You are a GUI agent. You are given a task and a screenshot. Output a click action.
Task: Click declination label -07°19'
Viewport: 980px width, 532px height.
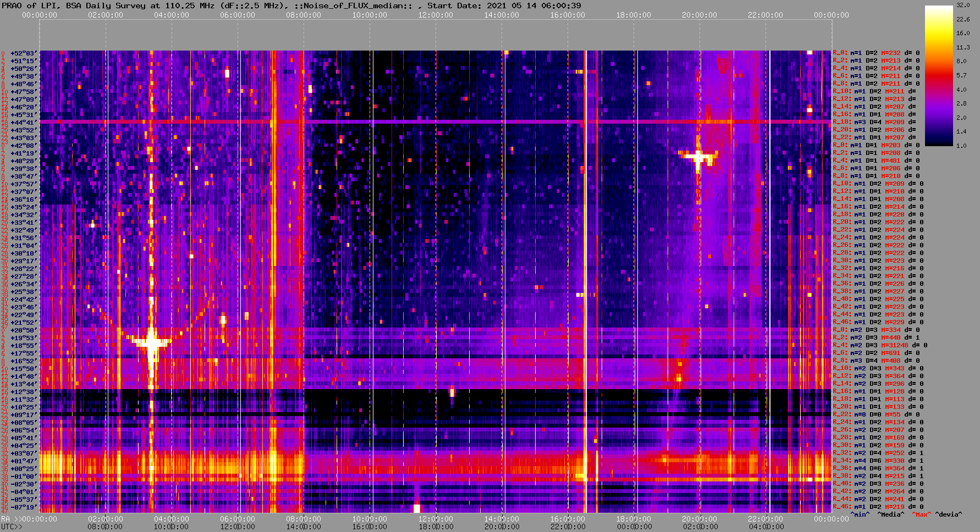(24, 507)
